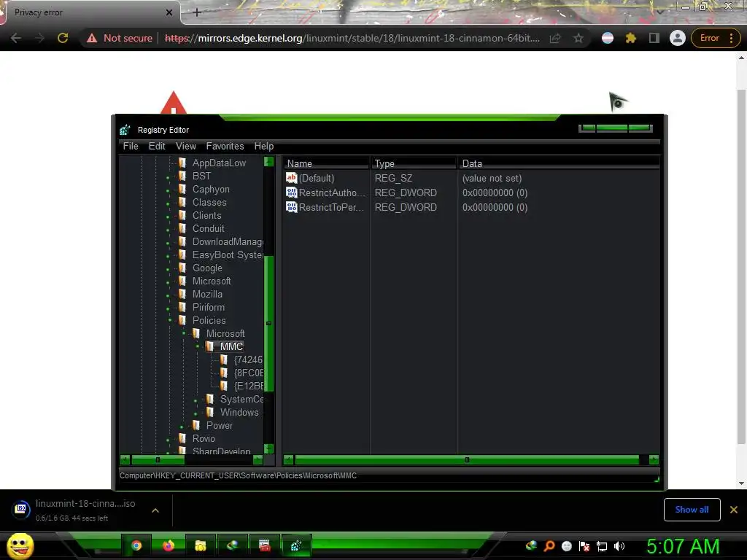Open the Extensions puzzle icon
The width and height of the screenshot is (747, 560).
pyautogui.click(x=631, y=38)
